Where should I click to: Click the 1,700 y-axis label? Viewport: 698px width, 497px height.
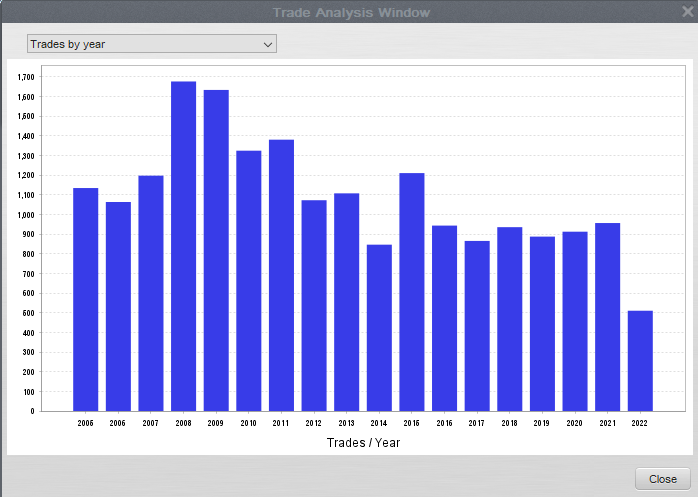(26, 77)
